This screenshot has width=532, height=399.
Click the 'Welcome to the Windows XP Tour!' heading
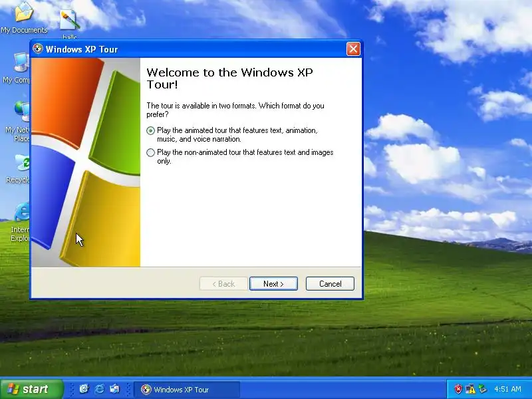229,78
